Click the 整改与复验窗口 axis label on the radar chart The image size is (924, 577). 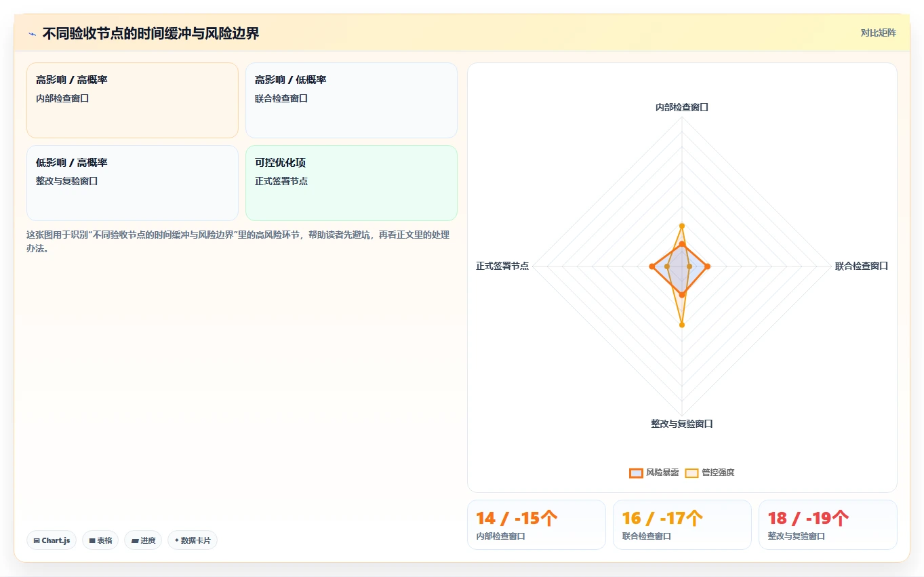point(682,424)
